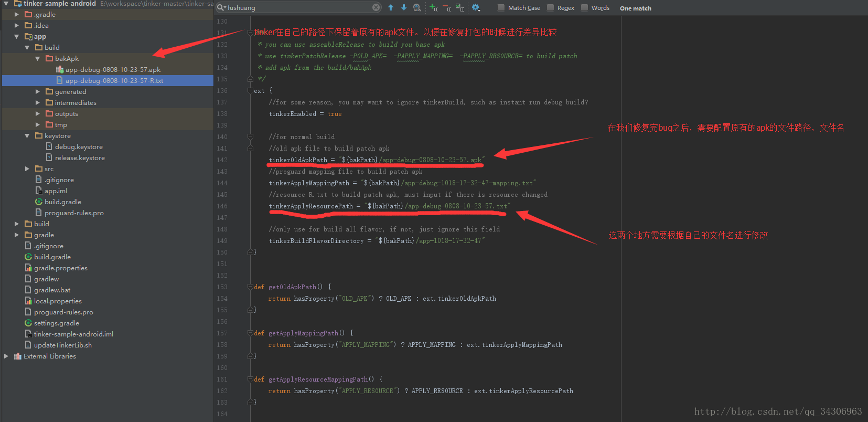Click the app module folder icon
Image resolution: width=868 pixels, height=422 pixels.
[28, 36]
